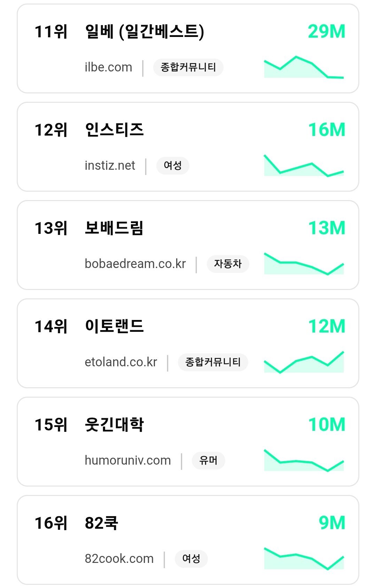Open the ilbe.com traffic sparkline chart
This screenshot has height=588, width=375.
click(x=304, y=67)
